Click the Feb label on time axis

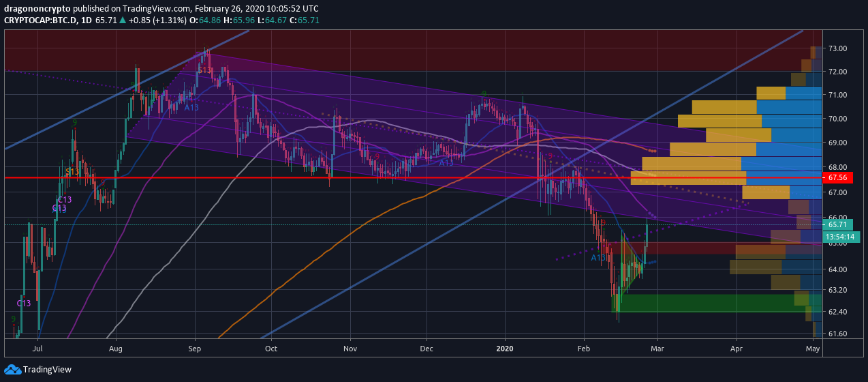[x=584, y=348]
